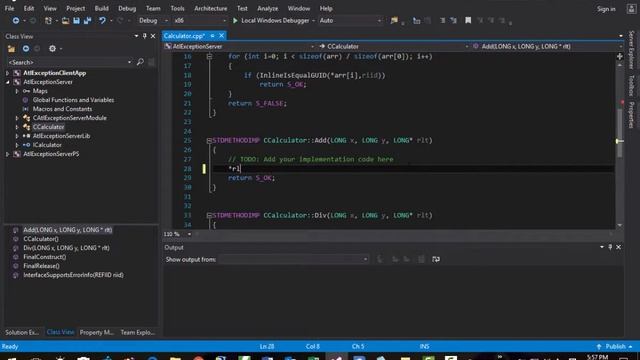The height and width of the screenshot is (360, 640).
Task: Select the FinalRelease() member
Action: click(x=41, y=266)
